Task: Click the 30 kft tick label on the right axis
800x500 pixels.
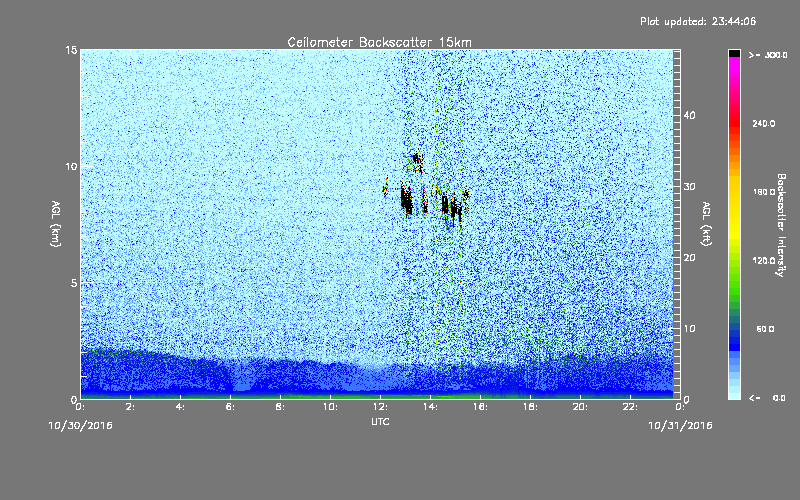Action: 689,186
